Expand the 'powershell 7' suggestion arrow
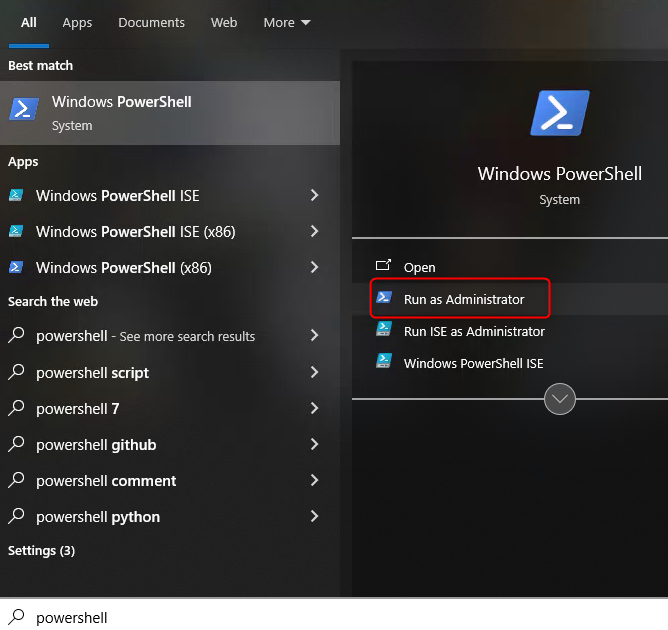The image size is (668, 630). [x=314, y=408]
